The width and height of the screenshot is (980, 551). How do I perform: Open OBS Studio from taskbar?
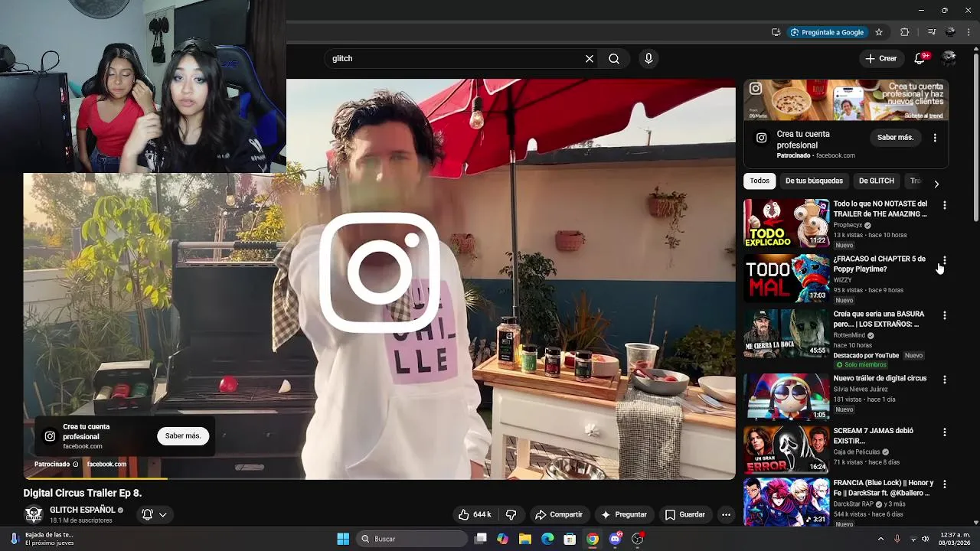pyautogui.click(x=638, y=539)
